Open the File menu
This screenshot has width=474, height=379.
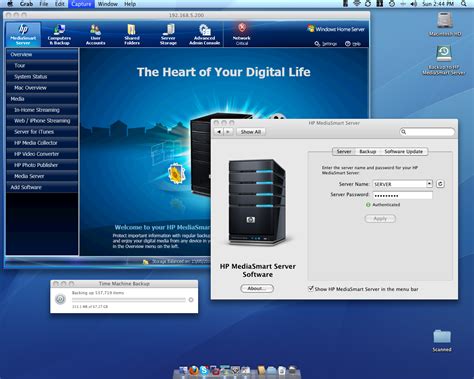(x=44, y=4)
